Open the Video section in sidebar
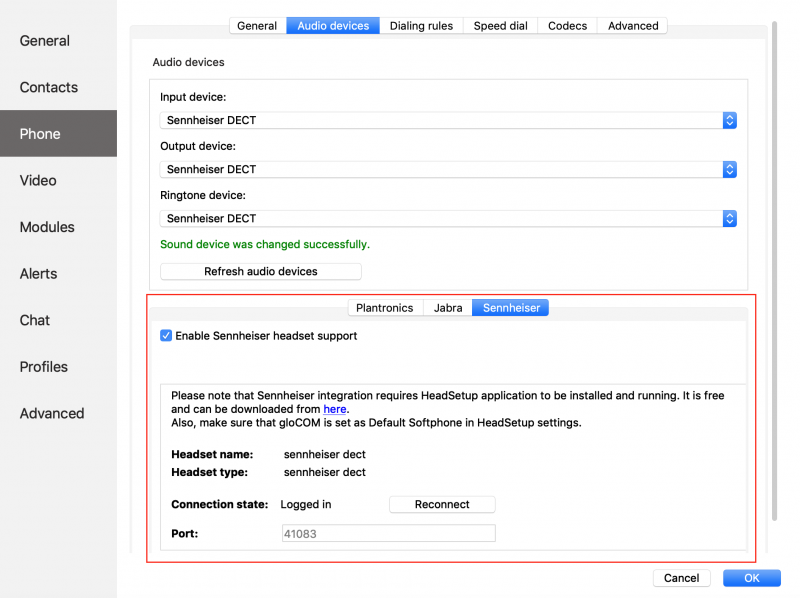 58,181
